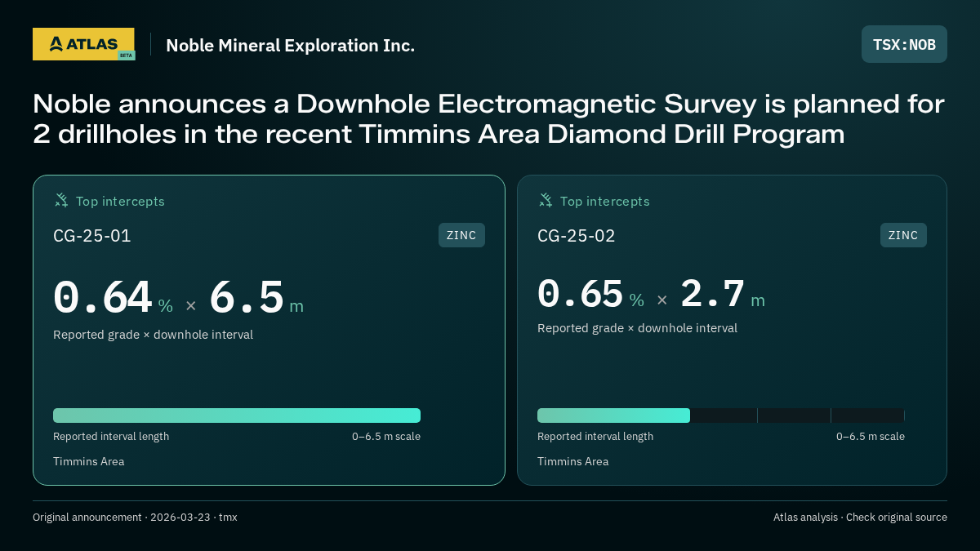
Task: Click the Noble Mineral Exploration Inc. company name
Action: click(x=290, y=45)
